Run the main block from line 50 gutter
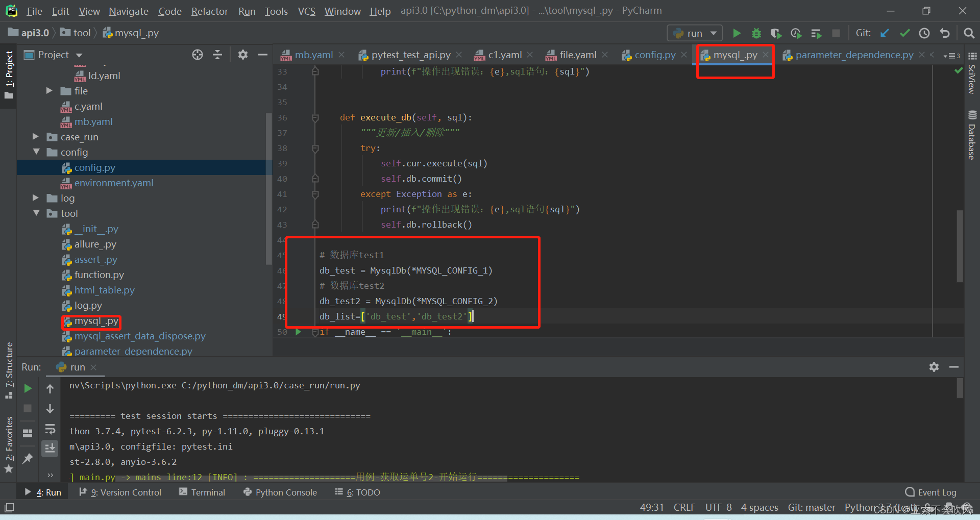Viewport: 980px width, 520px height. click(299, 332)
